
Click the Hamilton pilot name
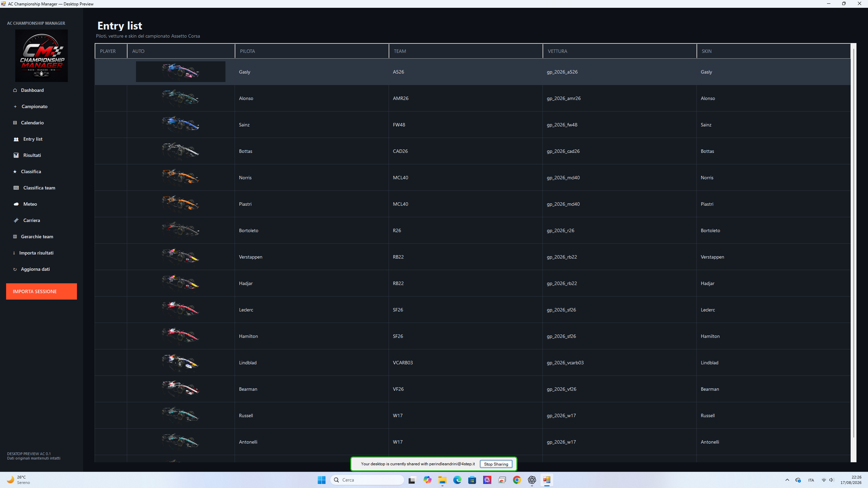tap(248, 336)
